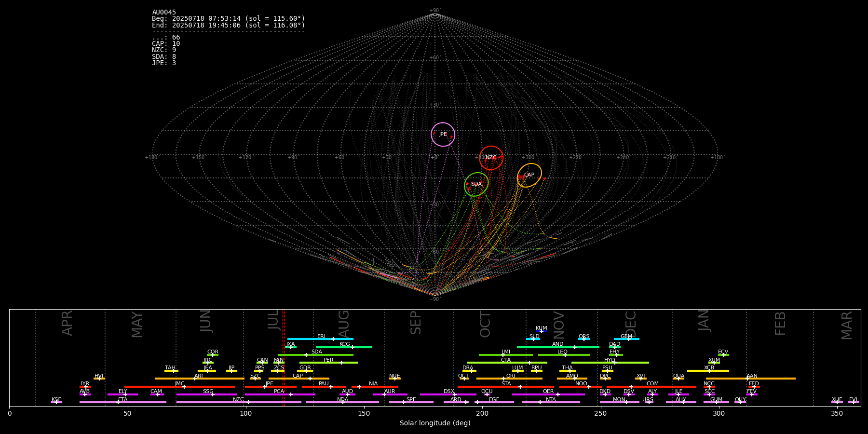This screenshot has height=434, width=868.
Task: Click the red dashed current-date marker in timeline
Action: click(x=284, y=357)
